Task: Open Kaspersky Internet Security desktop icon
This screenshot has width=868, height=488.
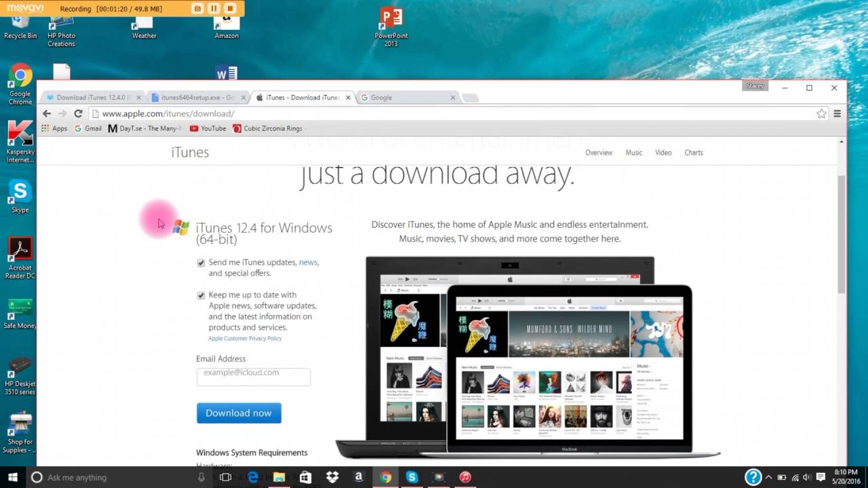Action: [x=20, y=142]
